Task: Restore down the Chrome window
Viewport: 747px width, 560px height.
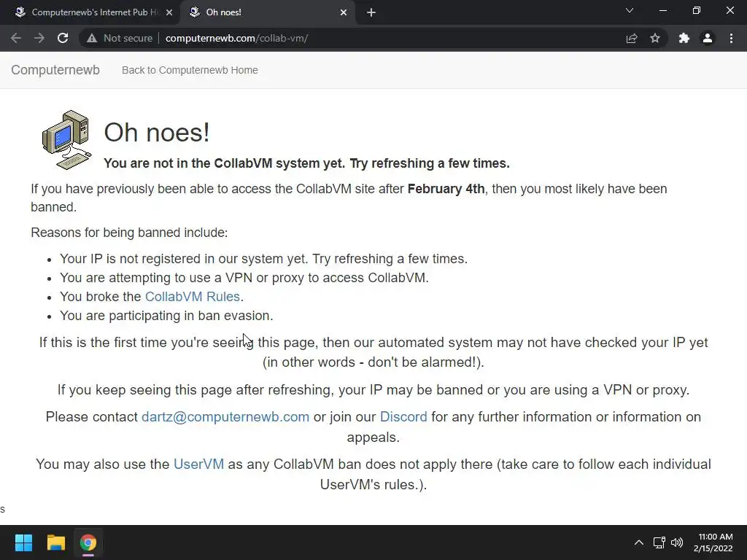Action: coord(697,10)
